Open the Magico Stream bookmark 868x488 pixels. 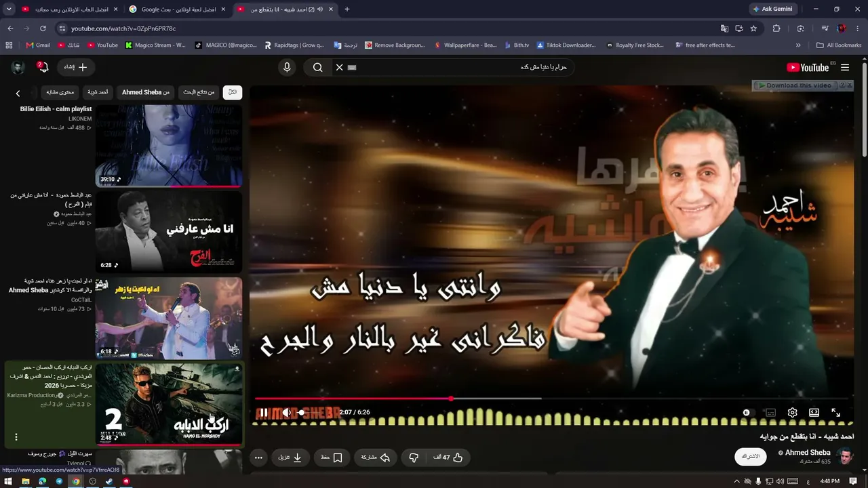coord(155,45)
